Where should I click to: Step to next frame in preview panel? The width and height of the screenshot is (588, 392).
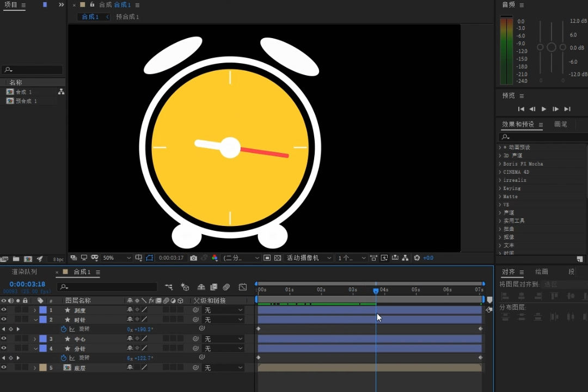(555, 109)
